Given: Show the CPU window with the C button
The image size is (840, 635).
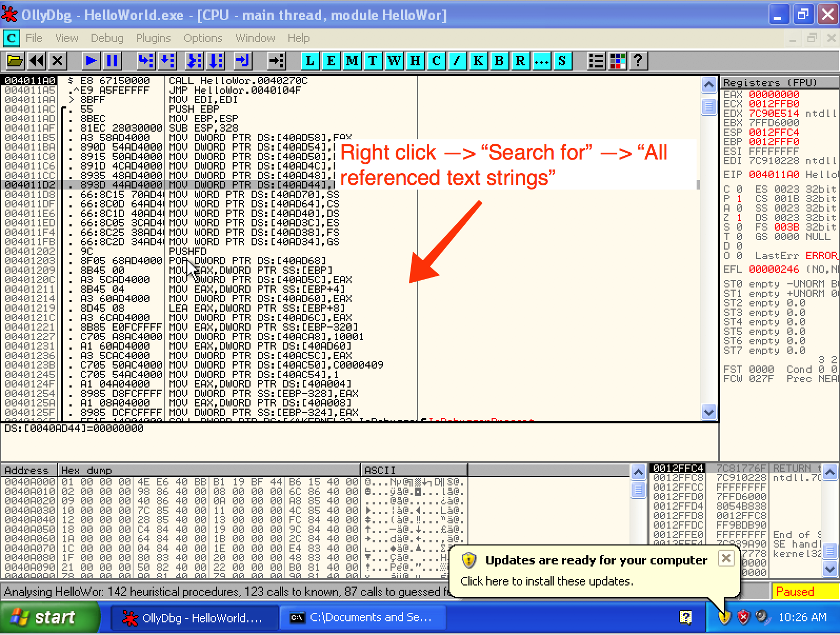Looking at the screenshot, I should 436,61.
